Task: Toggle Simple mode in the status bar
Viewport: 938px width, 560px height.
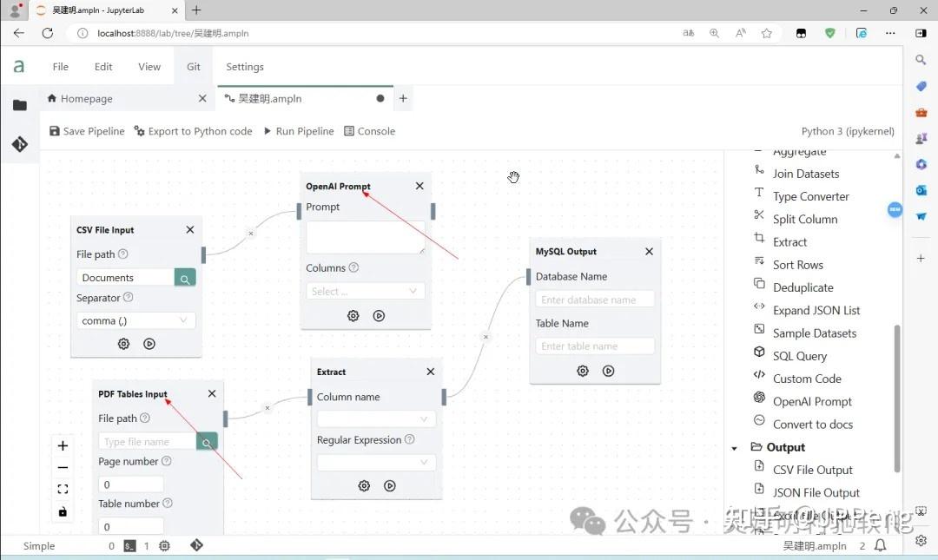Action: pyautogui.click(x=38, y=545)
